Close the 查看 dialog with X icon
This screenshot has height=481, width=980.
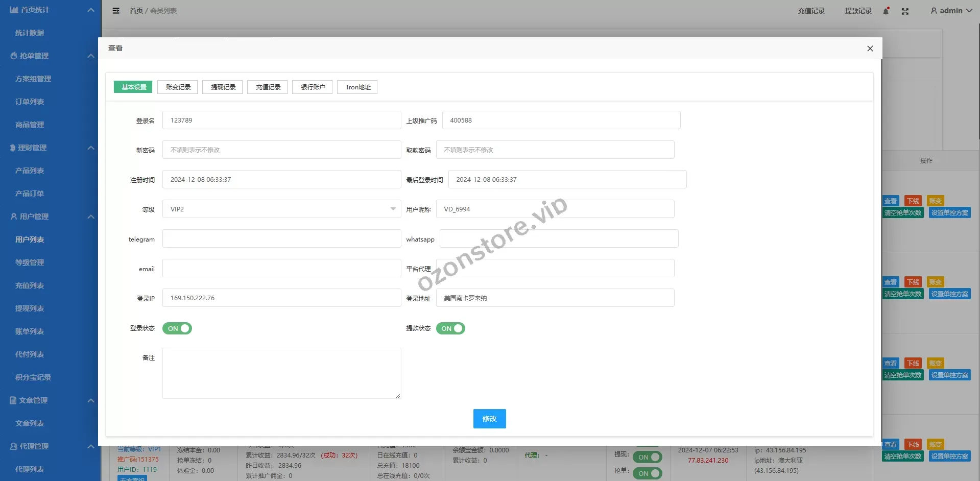[870, 49]
